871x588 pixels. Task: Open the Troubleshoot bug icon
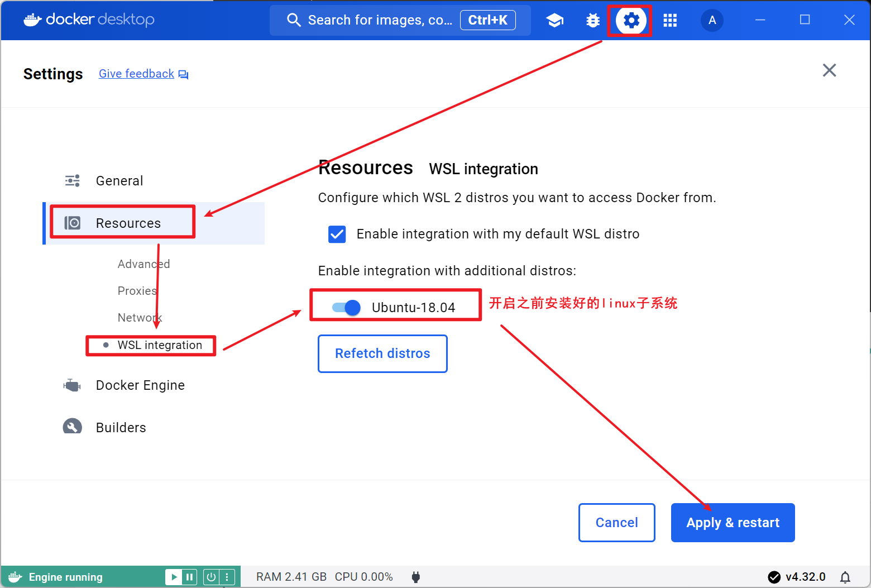pos(593,21)
